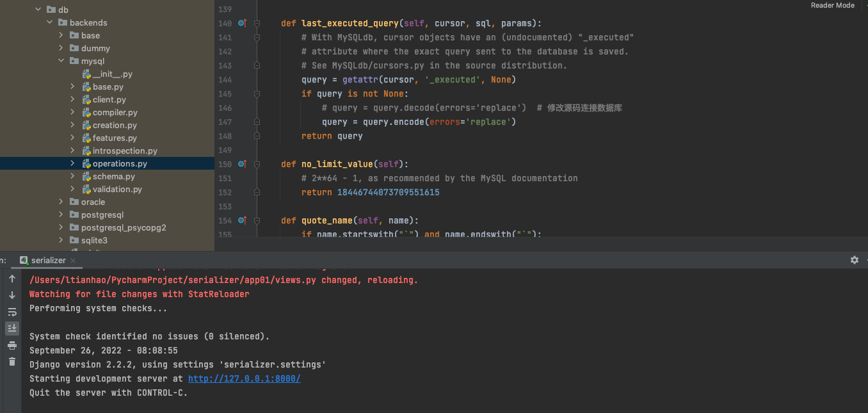
Task: Select the postgresql folder row
Action: pos(107,215)
